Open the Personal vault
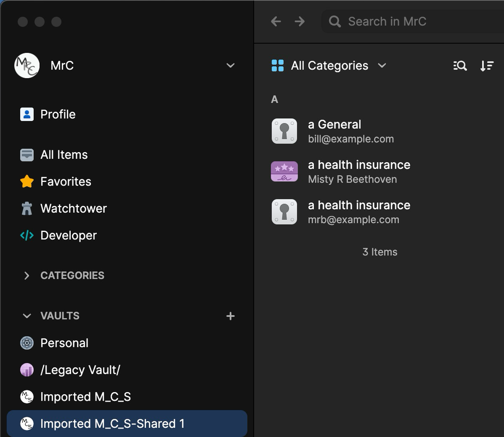Image resolution: width=504 pixels, height=437 pixels. click(x=64, y=343)
